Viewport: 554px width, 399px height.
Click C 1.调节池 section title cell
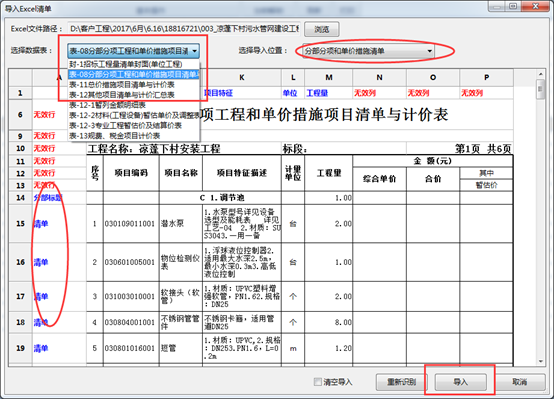[222, 198]
